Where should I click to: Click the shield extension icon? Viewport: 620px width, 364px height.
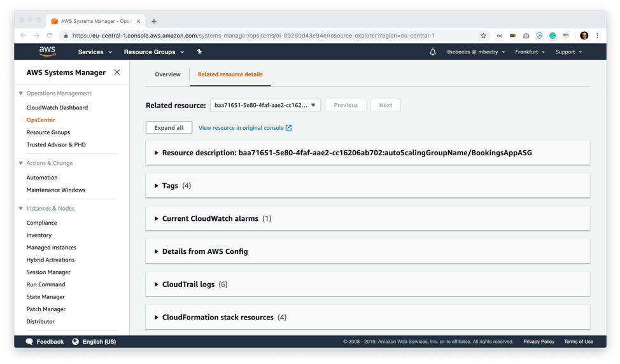pyautogui.click(x=539, y=36)
